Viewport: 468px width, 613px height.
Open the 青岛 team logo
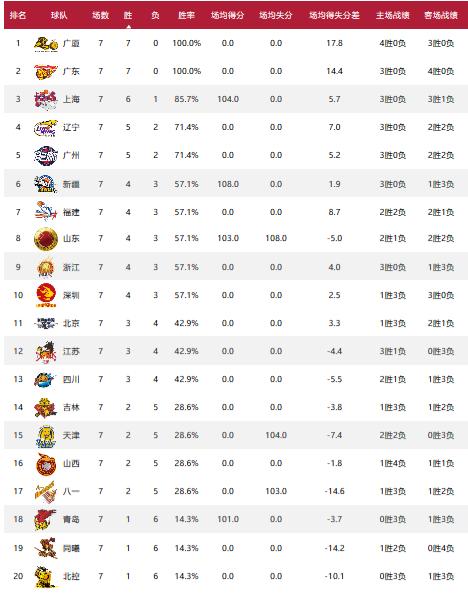pos(46,520)
